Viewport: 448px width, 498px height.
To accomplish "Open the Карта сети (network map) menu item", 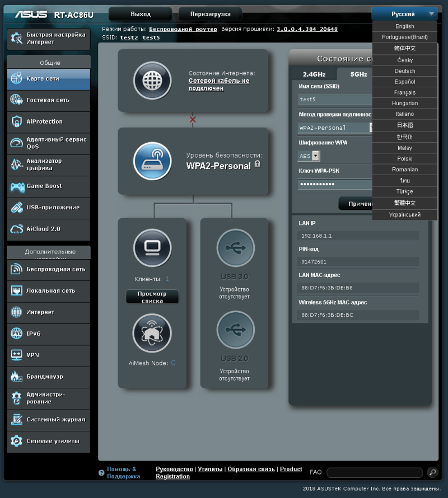I will pos(49,79).
